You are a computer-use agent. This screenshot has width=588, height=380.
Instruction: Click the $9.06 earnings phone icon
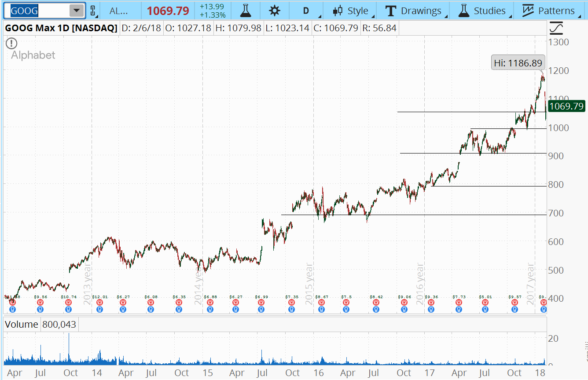click(x=404, y=303)
